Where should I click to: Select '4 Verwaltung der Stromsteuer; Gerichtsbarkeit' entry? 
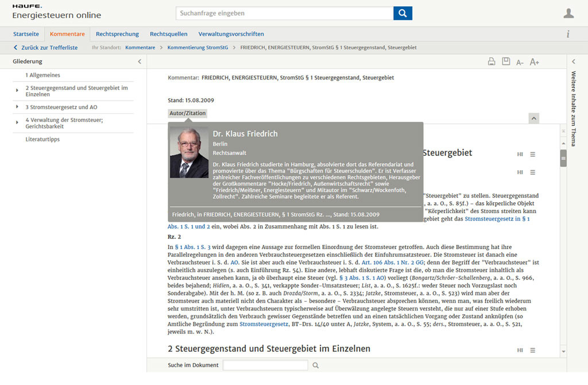64,123
